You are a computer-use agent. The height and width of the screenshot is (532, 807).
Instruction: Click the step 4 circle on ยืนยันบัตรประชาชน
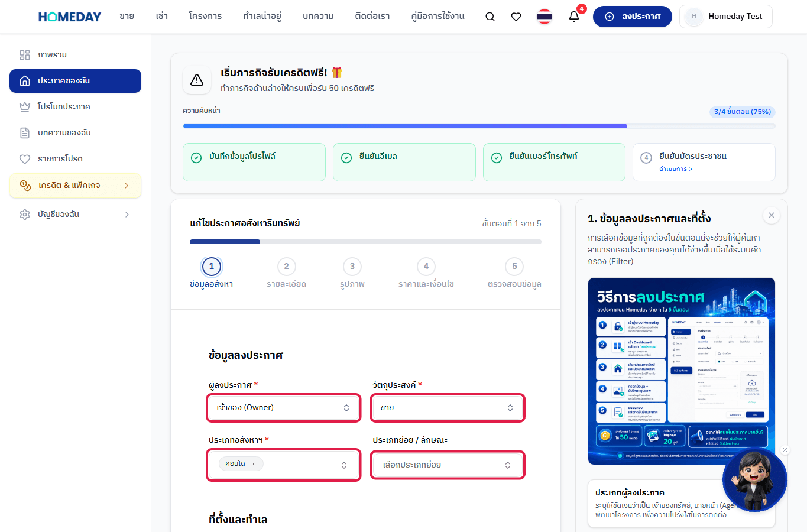coord(646,158)
